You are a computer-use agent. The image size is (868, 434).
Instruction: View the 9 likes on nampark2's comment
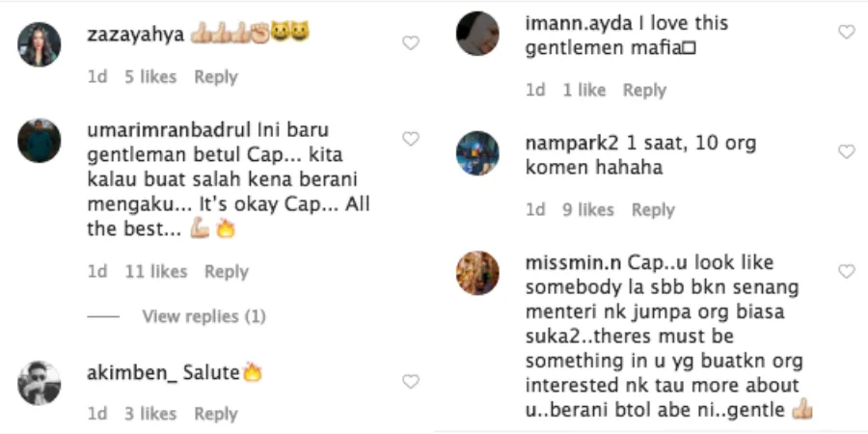point(588,209)
